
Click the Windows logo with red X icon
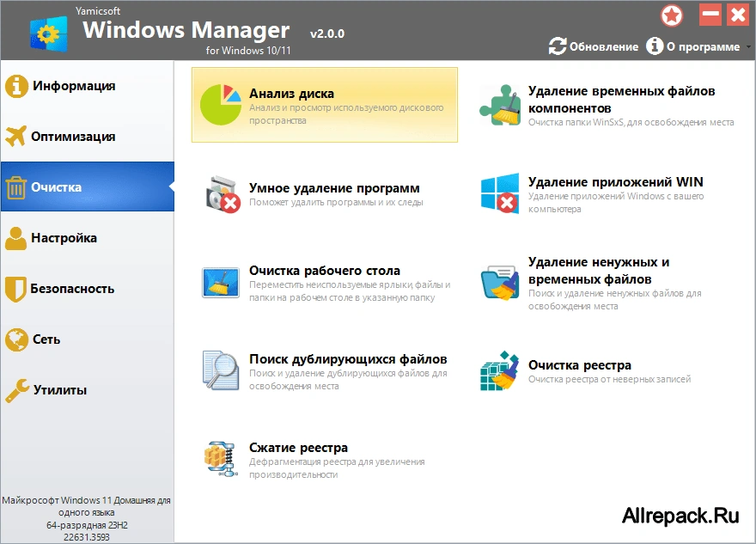(x=500, y=193)
